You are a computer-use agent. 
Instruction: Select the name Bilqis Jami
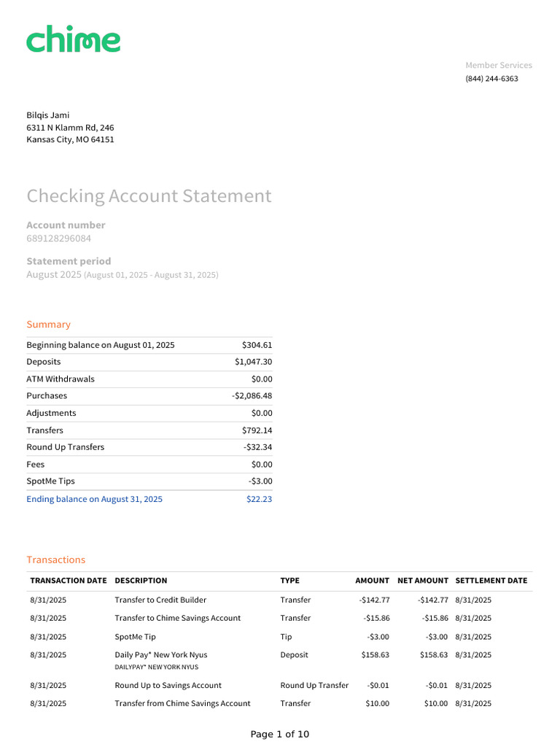[47, 115]
